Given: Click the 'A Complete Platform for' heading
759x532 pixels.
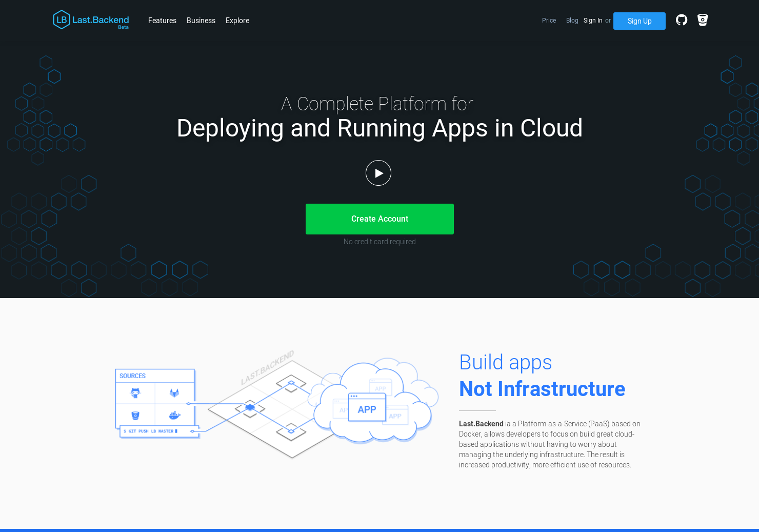Looking at the screenshot, I should pyautogui.click(x=377, y=104).
